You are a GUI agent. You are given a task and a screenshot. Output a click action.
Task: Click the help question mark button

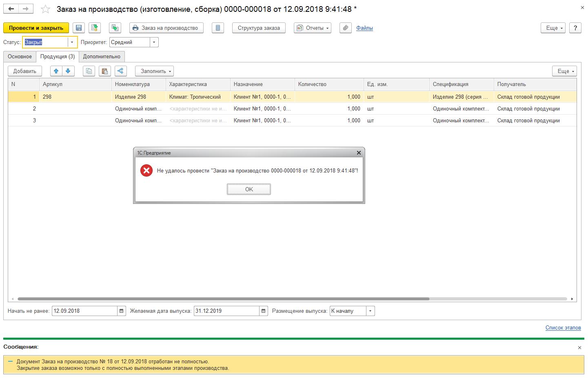575,28
